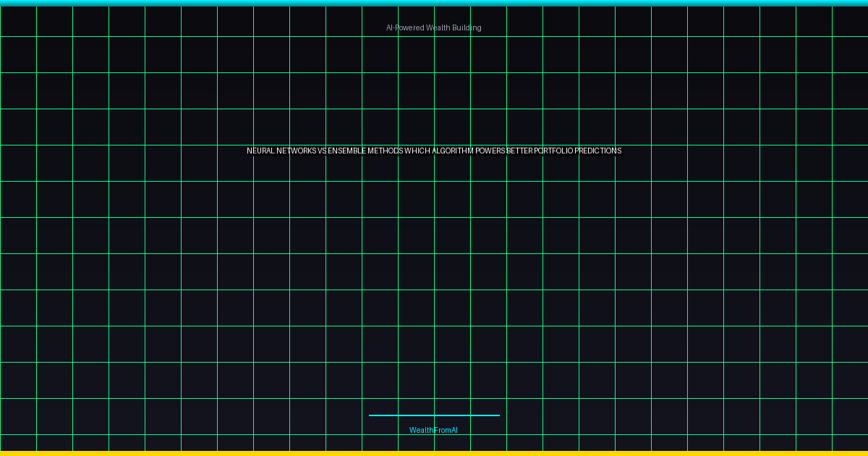Click the yellow bar at the bottom edge
Image resolution: width=868 pixels, height=456 pixels.
(434, 453)
